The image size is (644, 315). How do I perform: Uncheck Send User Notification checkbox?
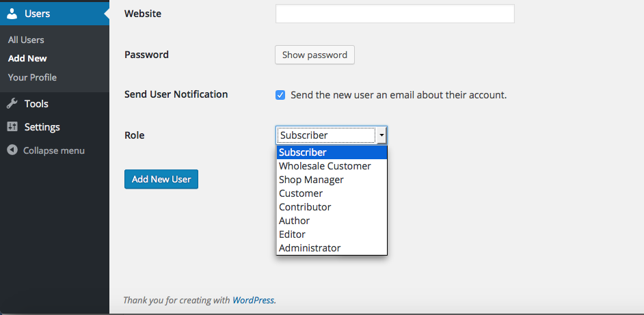[280, 95]
